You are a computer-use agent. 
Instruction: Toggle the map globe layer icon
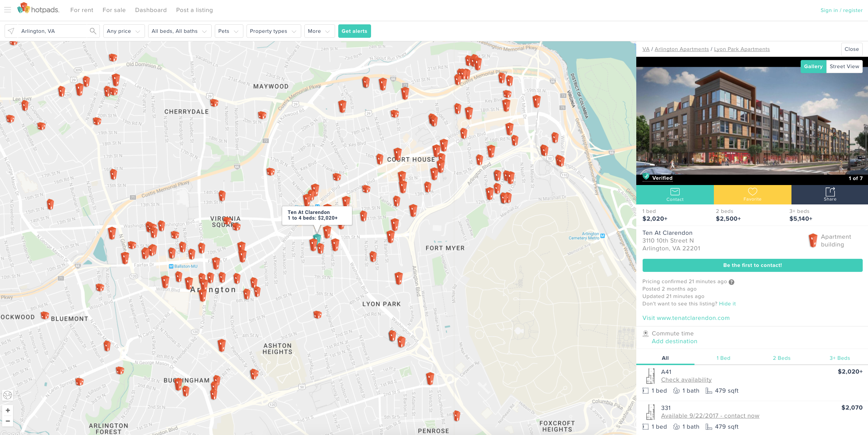tap(8, 395)
